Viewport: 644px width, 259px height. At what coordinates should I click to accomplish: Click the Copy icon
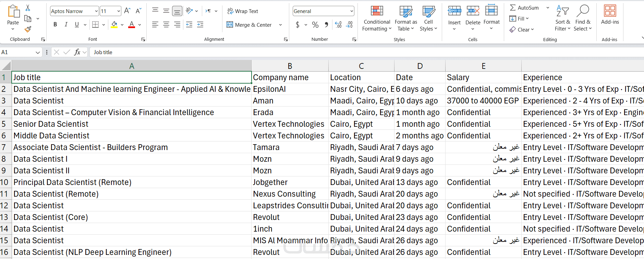28,18
